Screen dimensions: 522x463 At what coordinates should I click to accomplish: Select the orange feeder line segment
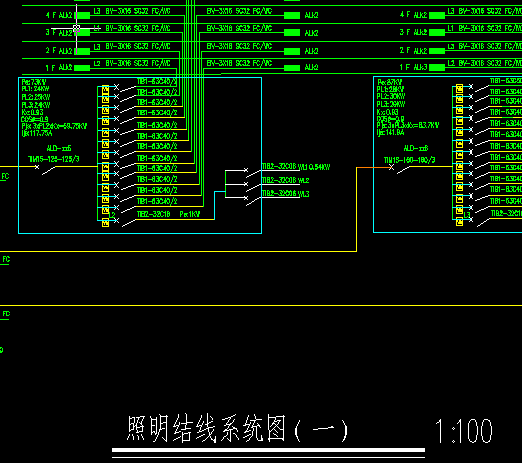(x=373, y=167)
